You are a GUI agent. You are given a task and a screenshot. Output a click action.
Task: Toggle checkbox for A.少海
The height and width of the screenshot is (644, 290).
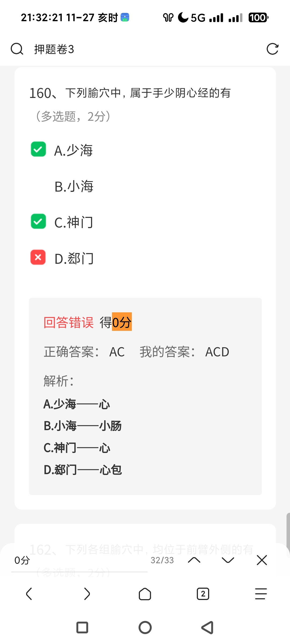point(38,149)
